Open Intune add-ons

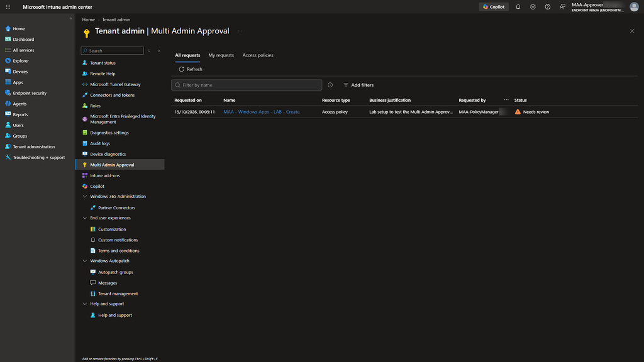tap(105, 175)
